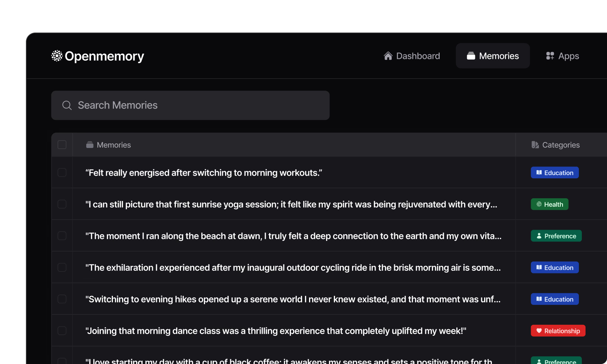This screenshot has width=607, height=364.
Task: Click the Dashboard home icon
Action: tap(388, 56)
